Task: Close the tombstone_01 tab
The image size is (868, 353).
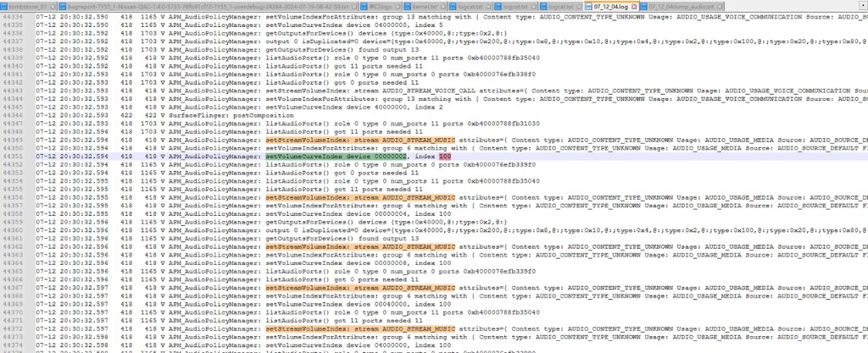Action: tap(53, 7)
